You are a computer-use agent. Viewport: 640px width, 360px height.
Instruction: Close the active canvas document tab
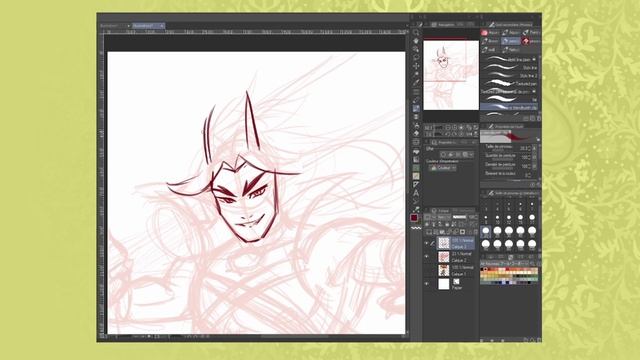point(162,26)
